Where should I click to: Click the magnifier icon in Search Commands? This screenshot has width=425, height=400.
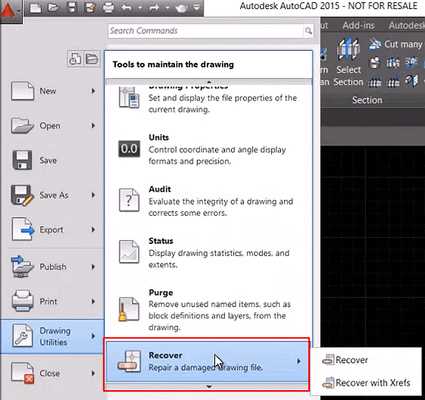click(309, 31)
